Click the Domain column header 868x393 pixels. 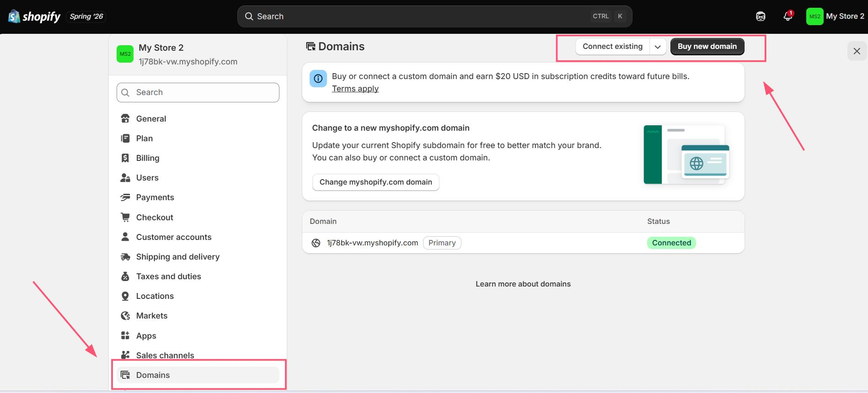pos(323,222)
